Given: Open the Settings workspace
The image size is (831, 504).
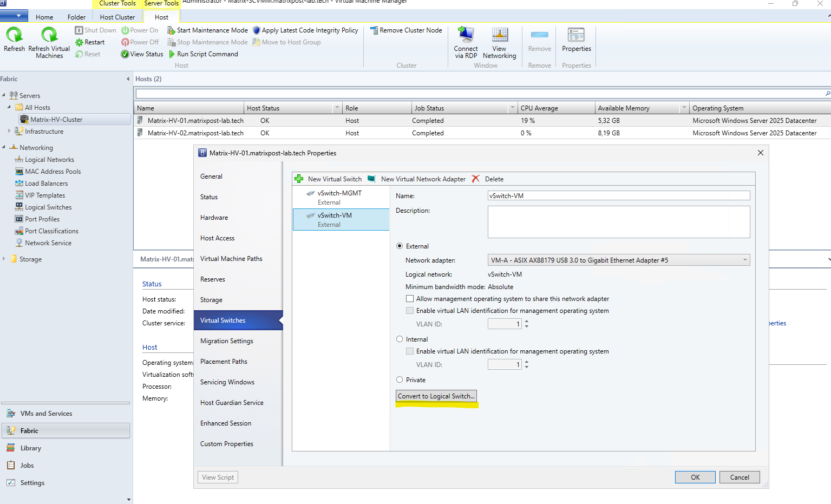Looking at the screenshot, I should coord(66,483).
